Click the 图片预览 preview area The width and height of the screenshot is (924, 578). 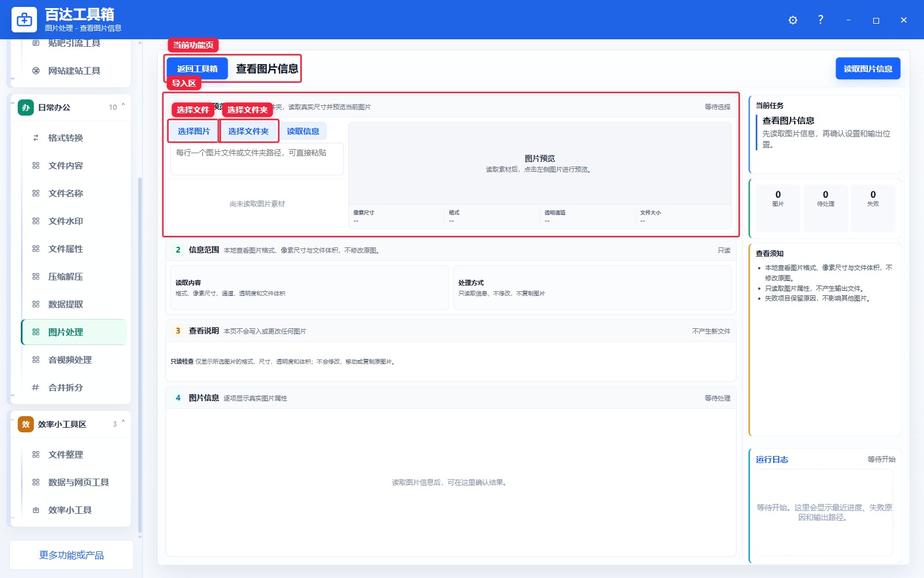tap(540, 164)
